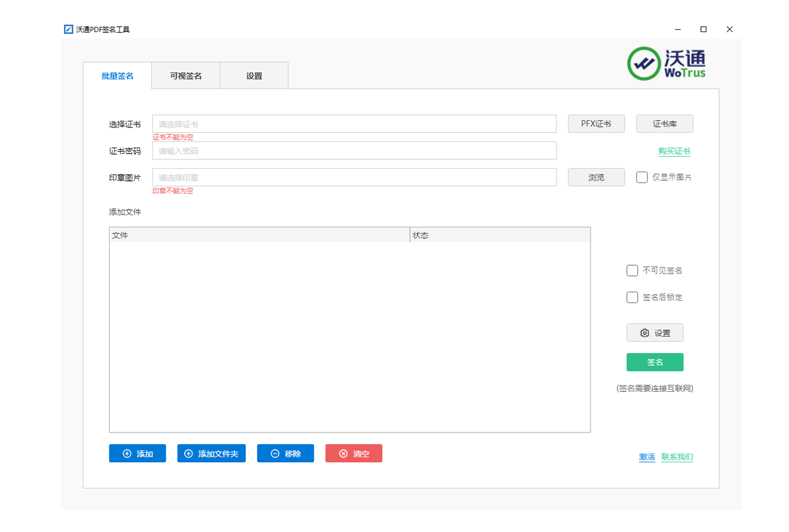Image resolution: width=789 pixels, height=532 pixels.
Task: Click the green 签名 button
Action: click(x=655, y=362)
